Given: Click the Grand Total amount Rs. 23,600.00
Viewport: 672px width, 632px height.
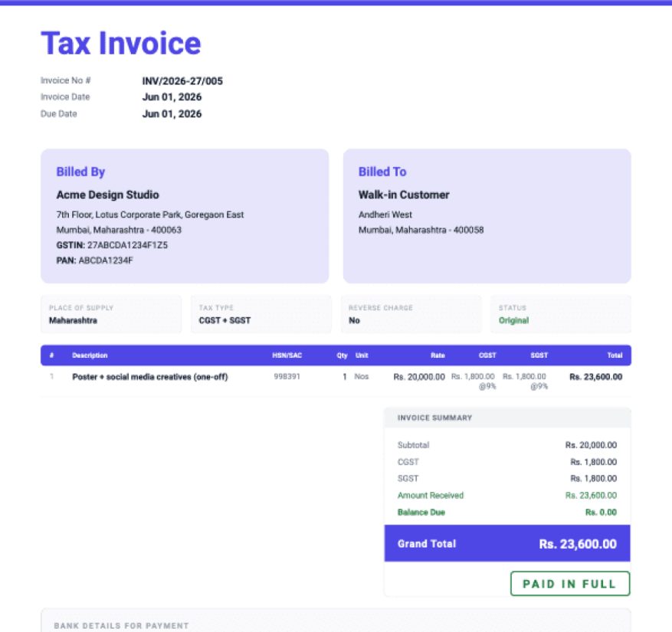Looking at the screenshot, I should 578,544.
